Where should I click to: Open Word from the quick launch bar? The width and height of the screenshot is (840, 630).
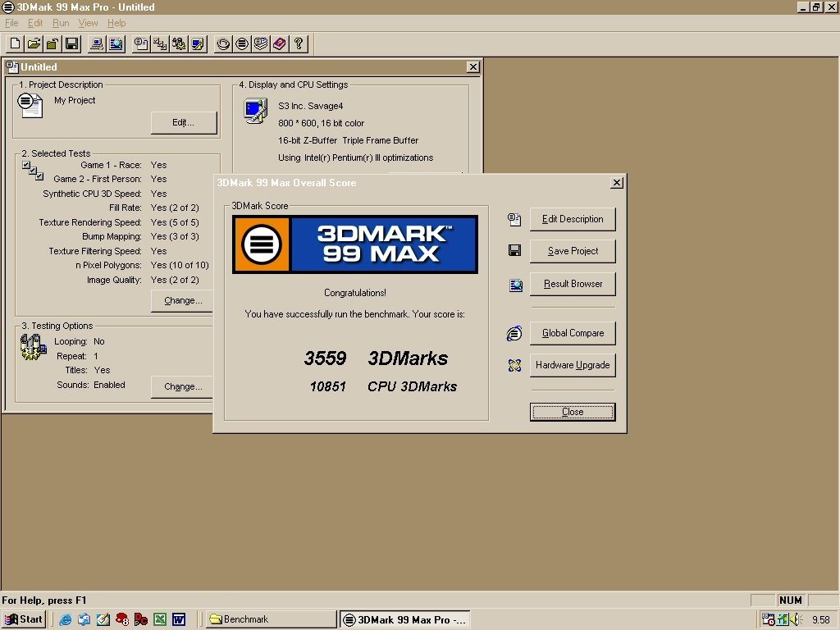pyautogui.click(x=178, y=619)
